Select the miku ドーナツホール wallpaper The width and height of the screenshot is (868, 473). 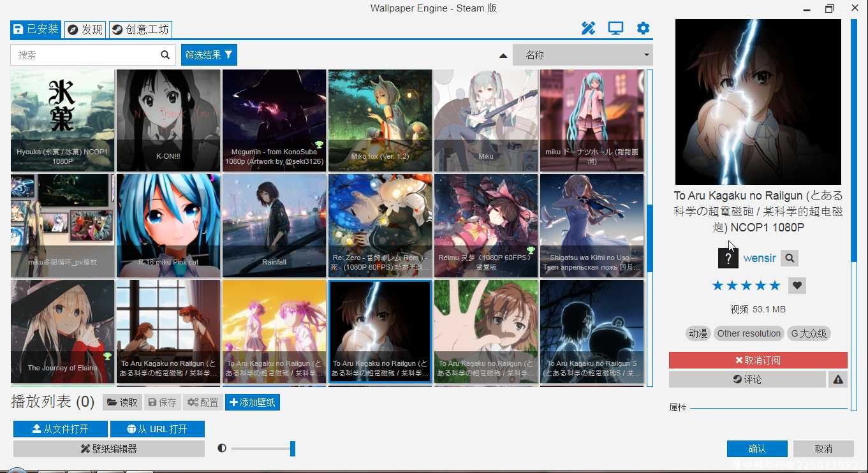click(x=592, y=120)
